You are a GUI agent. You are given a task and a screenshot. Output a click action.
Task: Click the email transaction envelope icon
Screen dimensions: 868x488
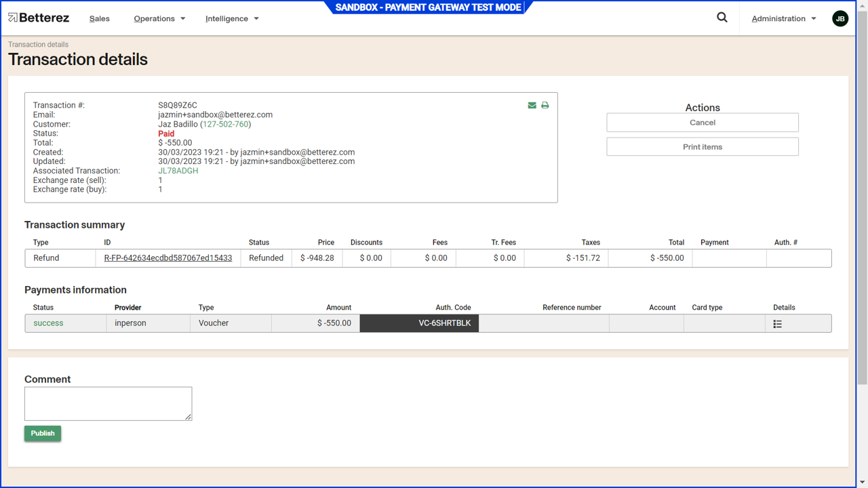532,106
